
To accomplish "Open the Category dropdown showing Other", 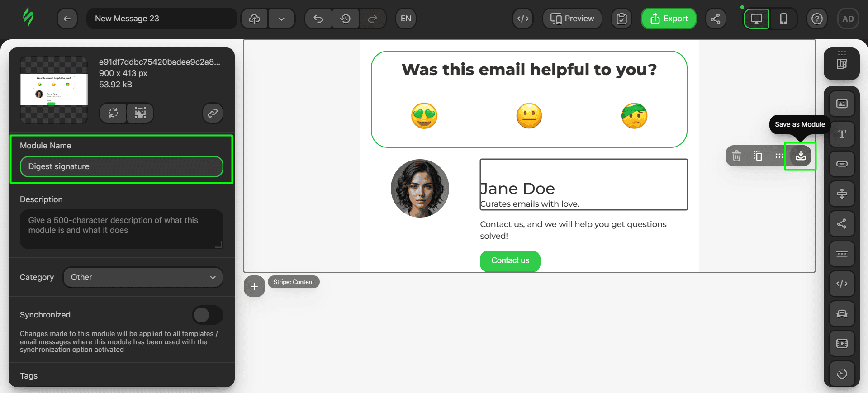I will tap(143, 277).
